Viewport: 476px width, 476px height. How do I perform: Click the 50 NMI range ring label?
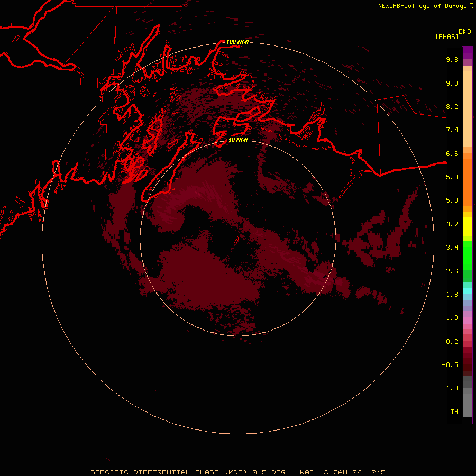[238, 140]
